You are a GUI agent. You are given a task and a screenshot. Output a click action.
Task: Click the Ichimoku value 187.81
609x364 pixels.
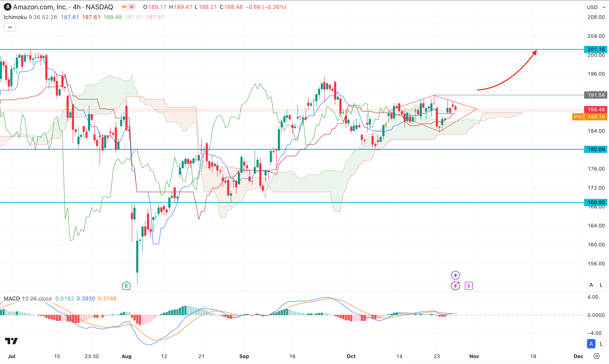click(x=155, y=17)
